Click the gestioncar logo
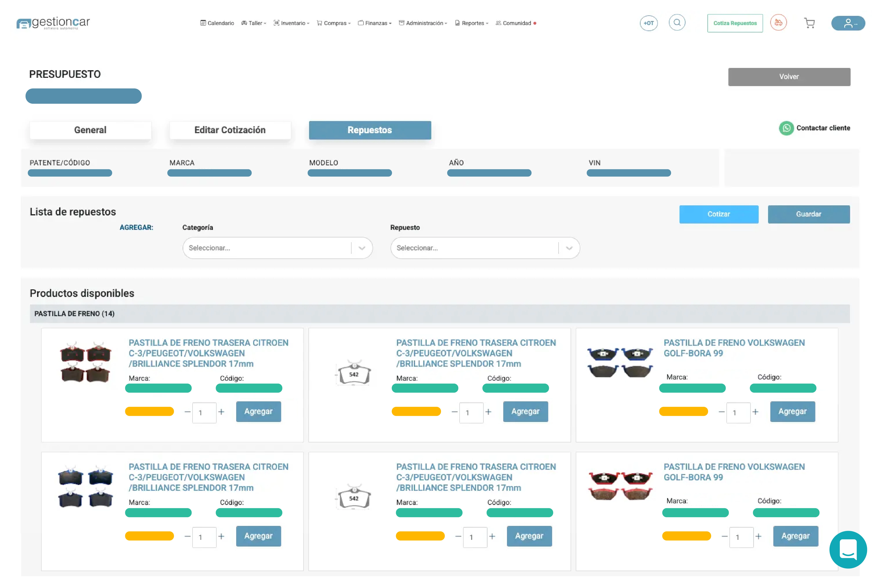This screenshot has height=588, width=882. [x=53, y=23]
